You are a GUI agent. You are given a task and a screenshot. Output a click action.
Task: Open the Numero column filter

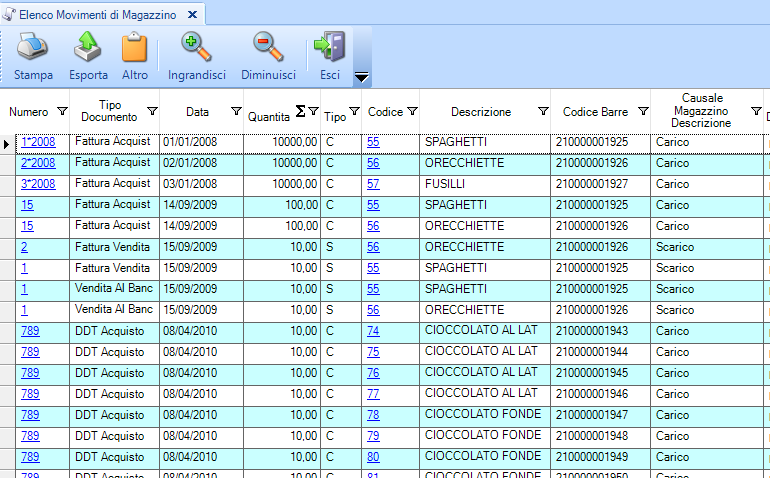click(62, 111)
